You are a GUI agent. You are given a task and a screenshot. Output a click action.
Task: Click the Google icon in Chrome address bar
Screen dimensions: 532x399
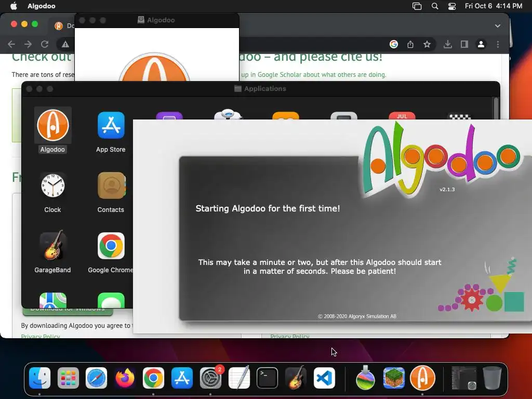pos(394,44)
